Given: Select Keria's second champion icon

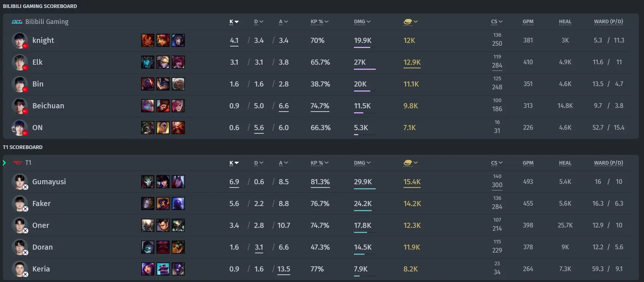Looking at the screenshot, I should (x=163, y=269).
